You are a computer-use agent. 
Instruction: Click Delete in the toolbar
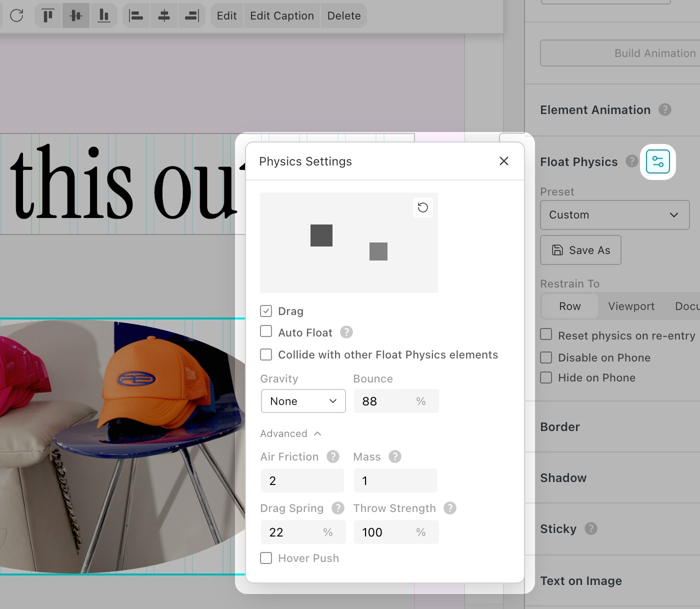point(344,15)
